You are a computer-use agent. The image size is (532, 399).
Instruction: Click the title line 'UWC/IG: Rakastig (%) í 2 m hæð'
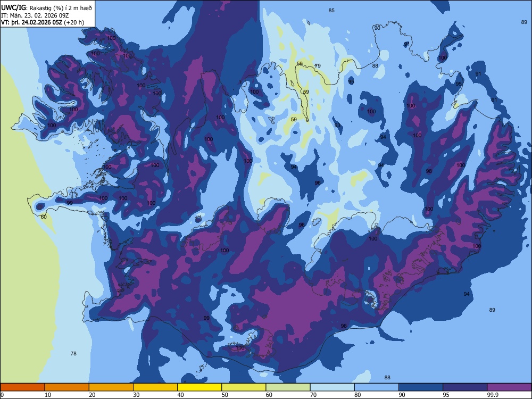point(46,7)
